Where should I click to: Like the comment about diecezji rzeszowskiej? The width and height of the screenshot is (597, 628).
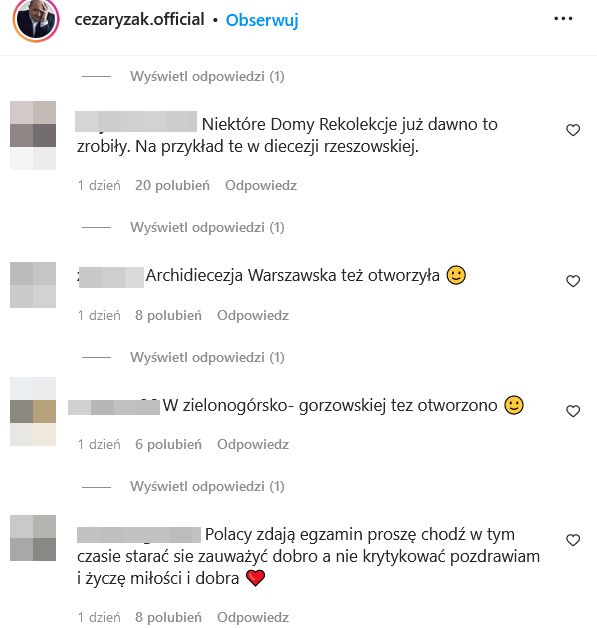pyautogui.click(x=573, y=130)
